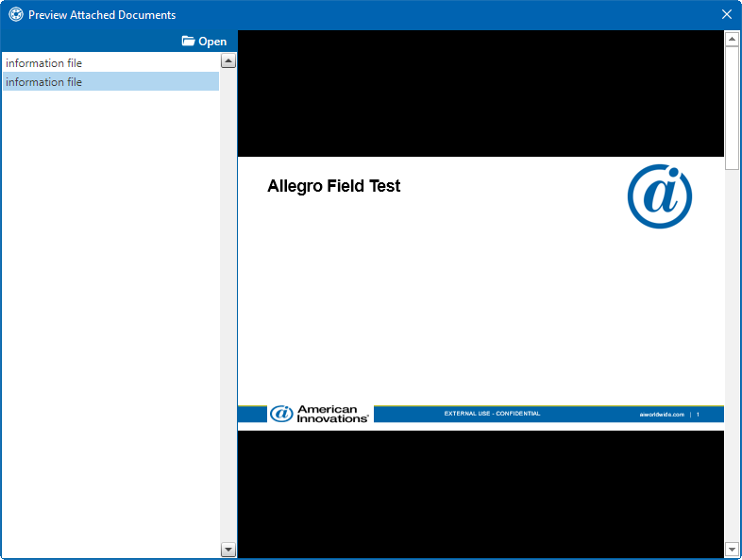
Task: Click the file list scroll down arrow
Action: 228,550
